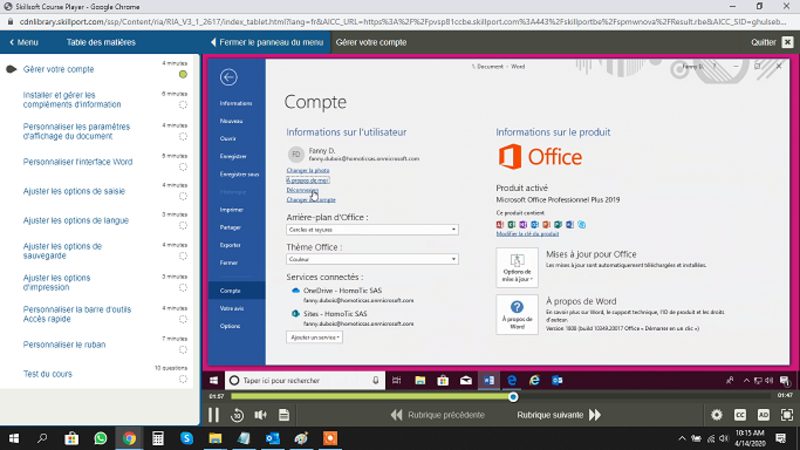Open lesson Installer et gérer les compléments
Image resolution: width=800 pixels, height=450 pixels.
[72, 99]
